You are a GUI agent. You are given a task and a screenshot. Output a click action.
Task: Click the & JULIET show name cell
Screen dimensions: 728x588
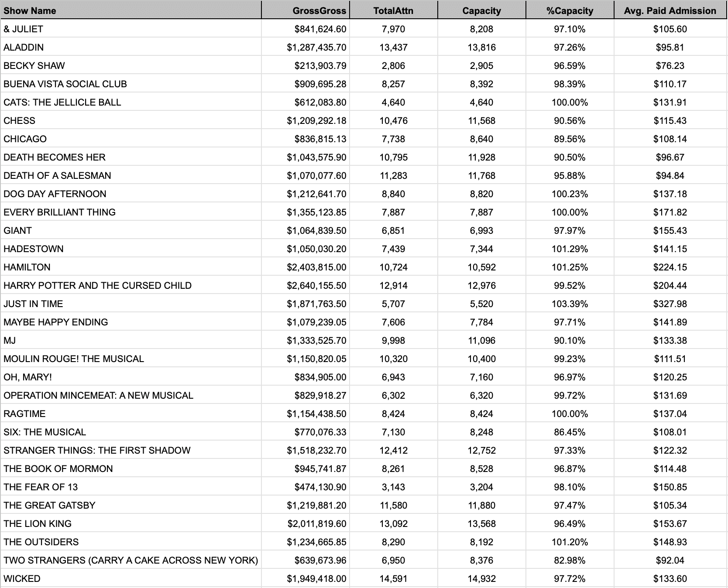pos(24,29)
